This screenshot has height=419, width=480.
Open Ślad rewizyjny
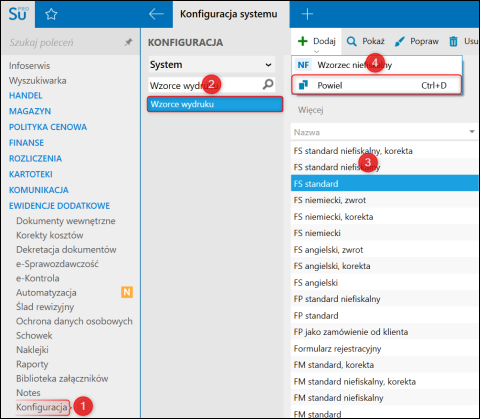point(45,307)
